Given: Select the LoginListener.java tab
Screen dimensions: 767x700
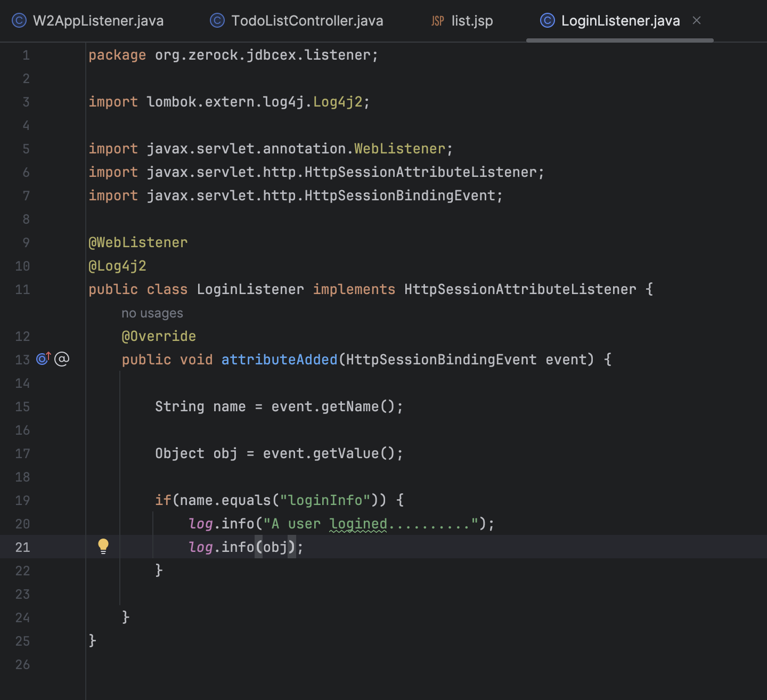Looking at the screenshot, I should click(x=620, y=21).
